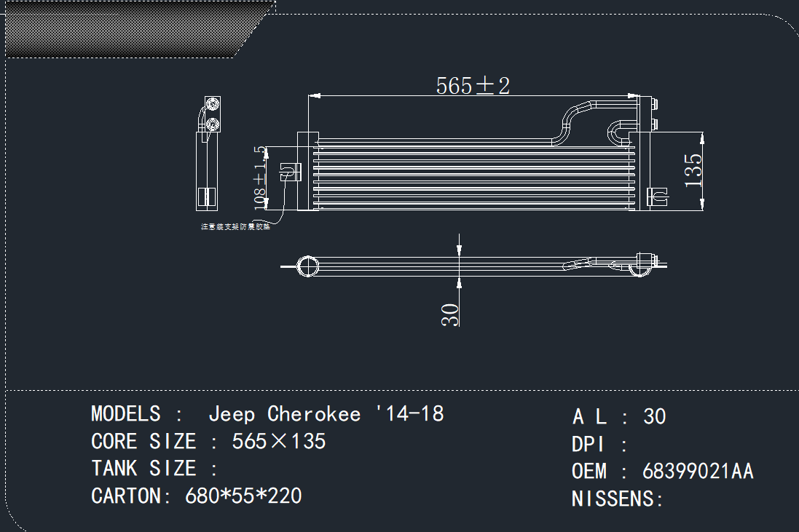Select the side view drawing on the left
This screenshot has height=532, width=799.
208,153
